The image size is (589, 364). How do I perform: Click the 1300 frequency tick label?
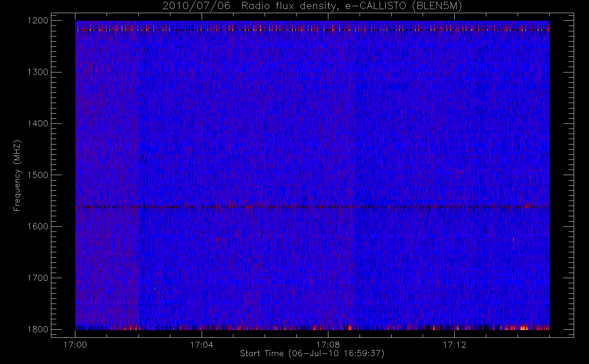pos(38,72)
